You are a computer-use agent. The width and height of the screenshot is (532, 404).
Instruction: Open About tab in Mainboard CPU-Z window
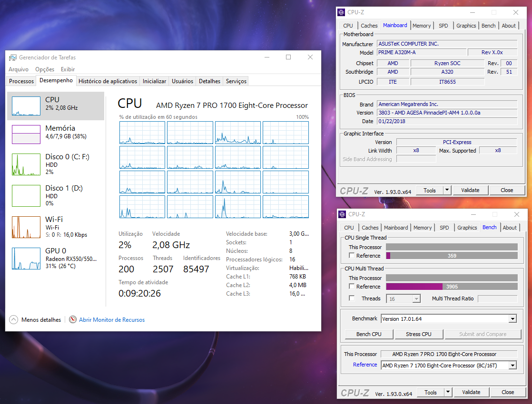coord(509,26)
